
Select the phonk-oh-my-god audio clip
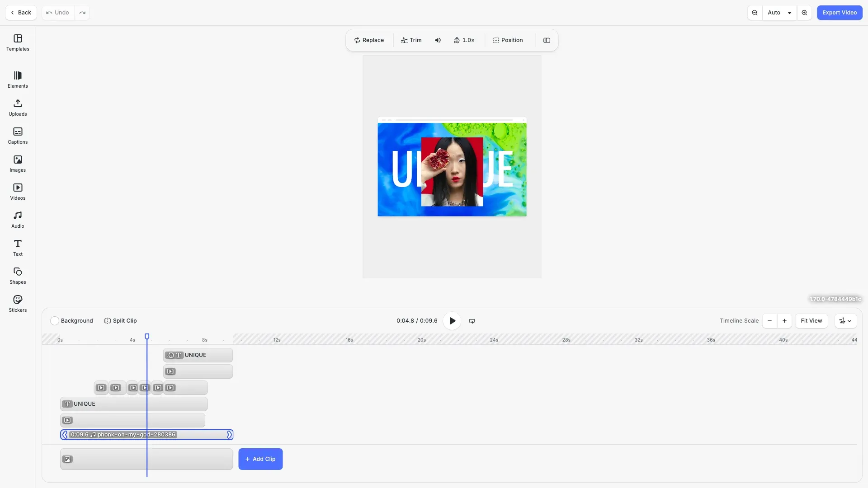click(x=147, y=434)
